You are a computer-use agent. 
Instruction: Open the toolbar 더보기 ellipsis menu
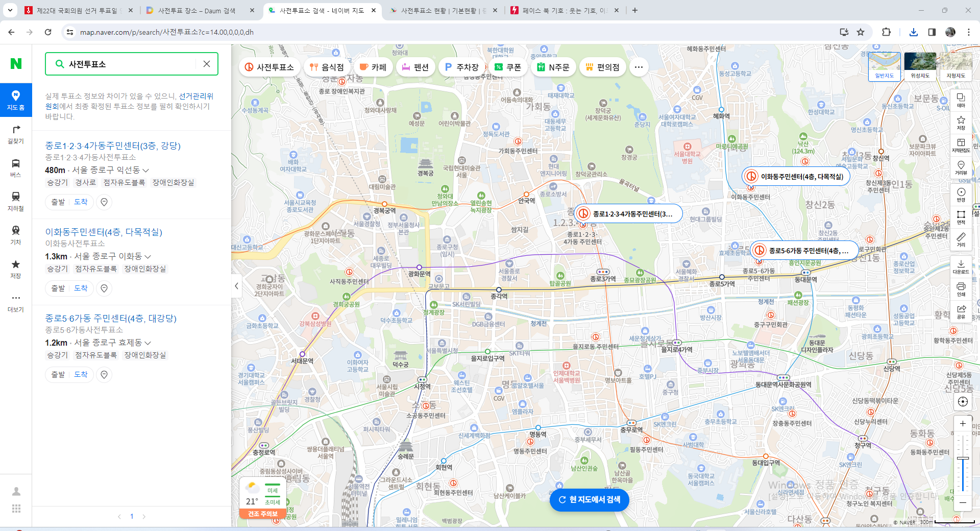[639, 66]
